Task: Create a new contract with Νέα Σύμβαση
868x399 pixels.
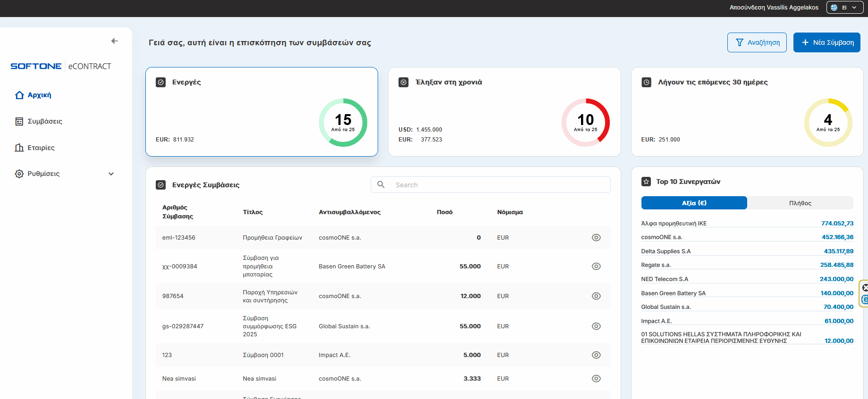Action: (826, 42)
